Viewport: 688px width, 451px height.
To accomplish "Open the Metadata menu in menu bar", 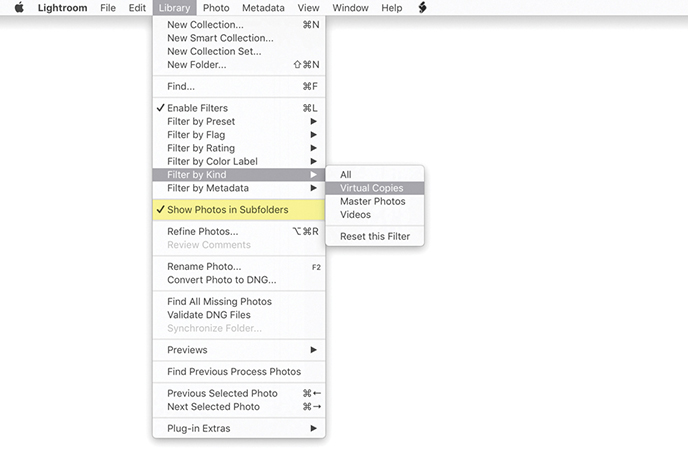I will click(263, 8).
